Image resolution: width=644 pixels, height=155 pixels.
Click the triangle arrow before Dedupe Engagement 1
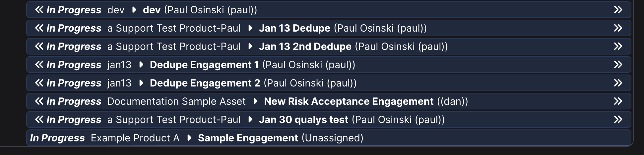click(141, 65)
